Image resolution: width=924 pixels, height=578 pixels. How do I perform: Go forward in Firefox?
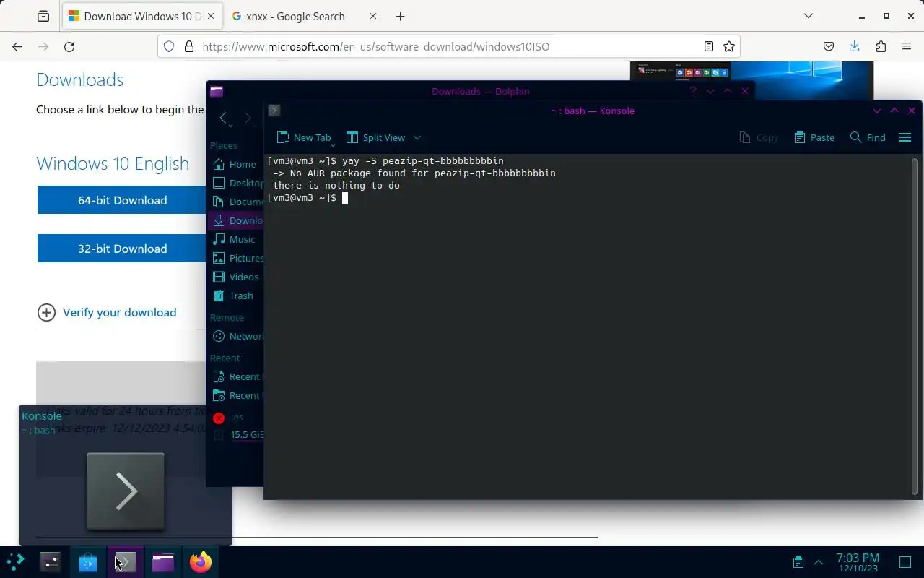pyautogui.click(x=43, y=46)
